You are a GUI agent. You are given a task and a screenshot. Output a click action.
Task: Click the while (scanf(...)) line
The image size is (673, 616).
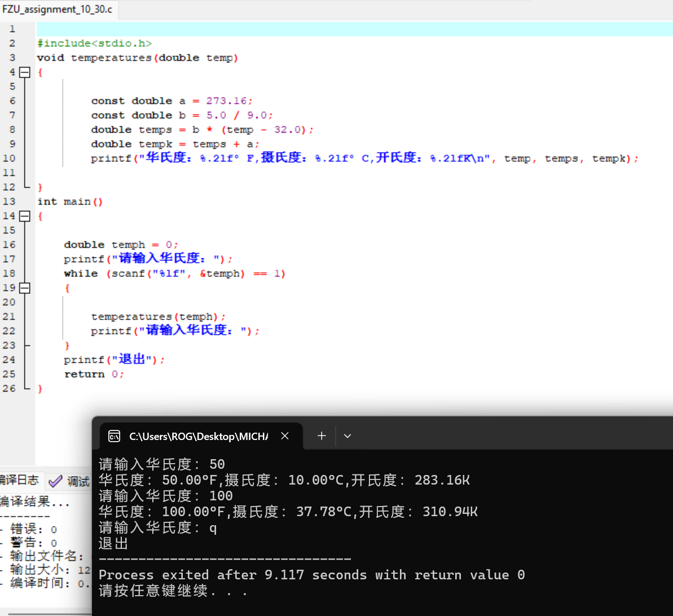(175, 274)
